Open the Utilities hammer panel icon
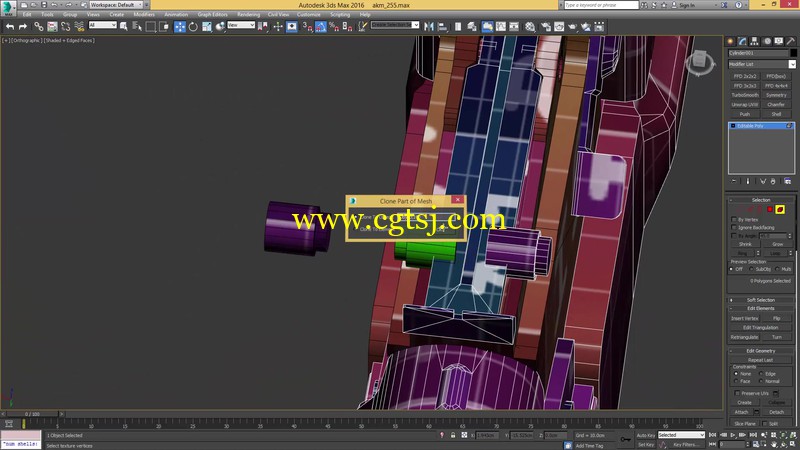Viewport: 800px width, 450px height. point(790,41)
